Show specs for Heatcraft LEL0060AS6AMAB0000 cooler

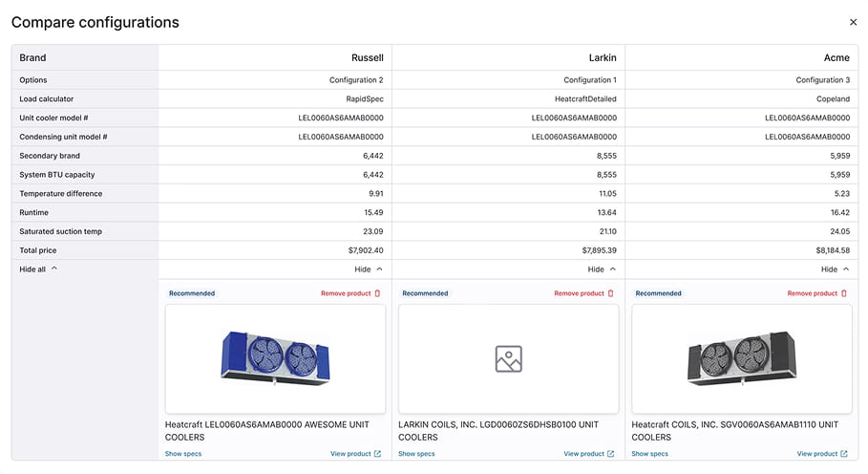click(183, 454)
